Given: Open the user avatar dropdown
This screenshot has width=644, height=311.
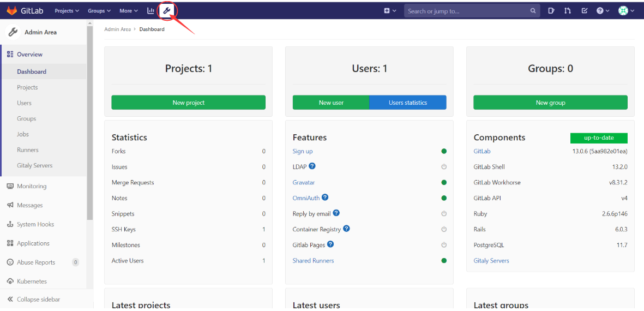Looking at the screenshot, I should 626,10.
